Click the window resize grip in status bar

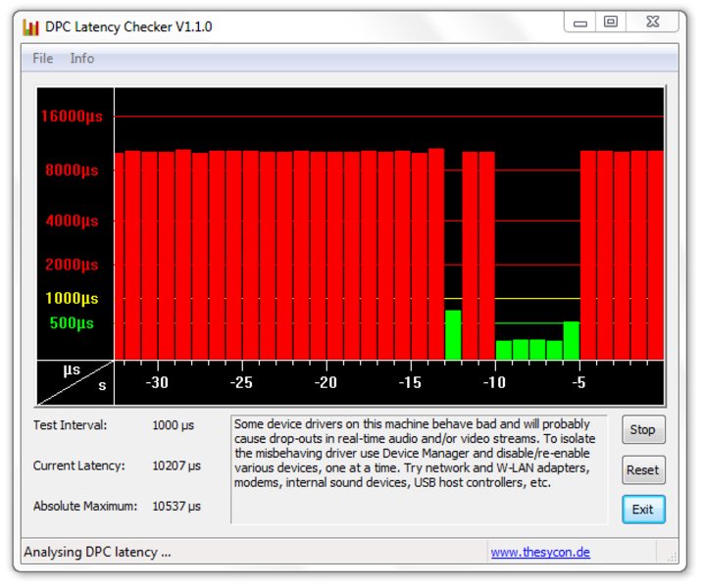tap(672, 557)
